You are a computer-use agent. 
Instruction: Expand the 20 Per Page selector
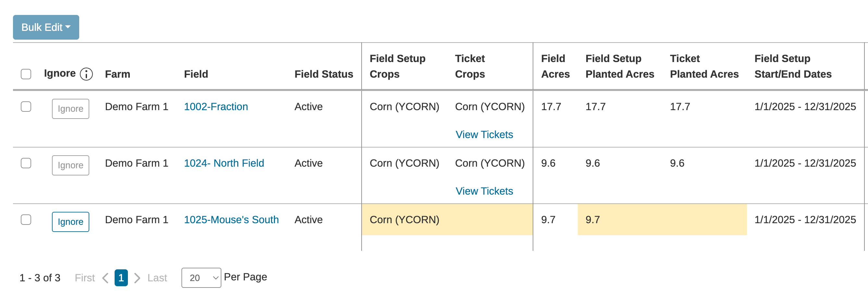(x=201, y=278)
